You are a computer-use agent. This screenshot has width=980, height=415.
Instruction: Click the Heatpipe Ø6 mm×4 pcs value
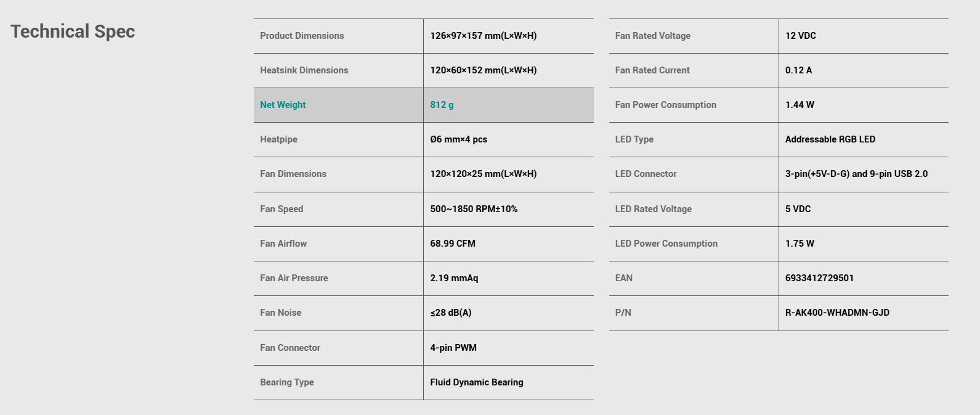coord(459,139)
